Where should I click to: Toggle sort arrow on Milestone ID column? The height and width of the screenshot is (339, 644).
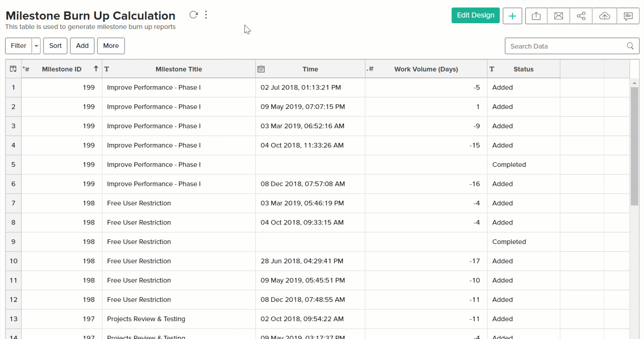pos(96,69)
